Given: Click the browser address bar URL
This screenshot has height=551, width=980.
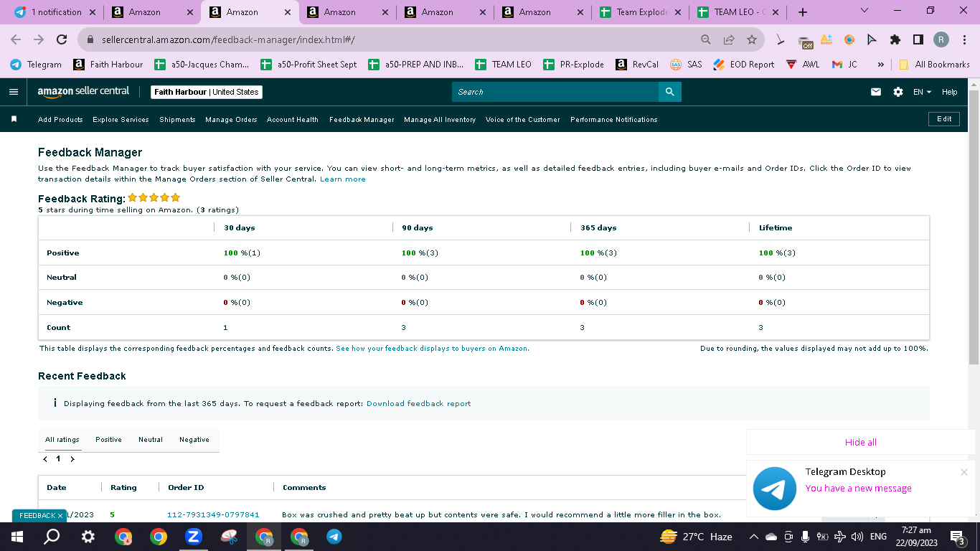Looking at the screenshot, I should (228, 40).
